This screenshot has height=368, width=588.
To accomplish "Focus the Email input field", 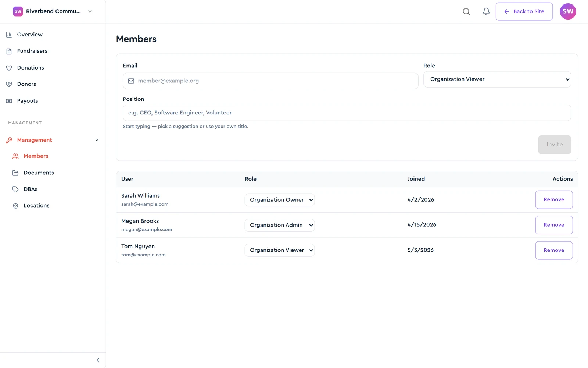I will pyautogui.click(x=270, y=81).
